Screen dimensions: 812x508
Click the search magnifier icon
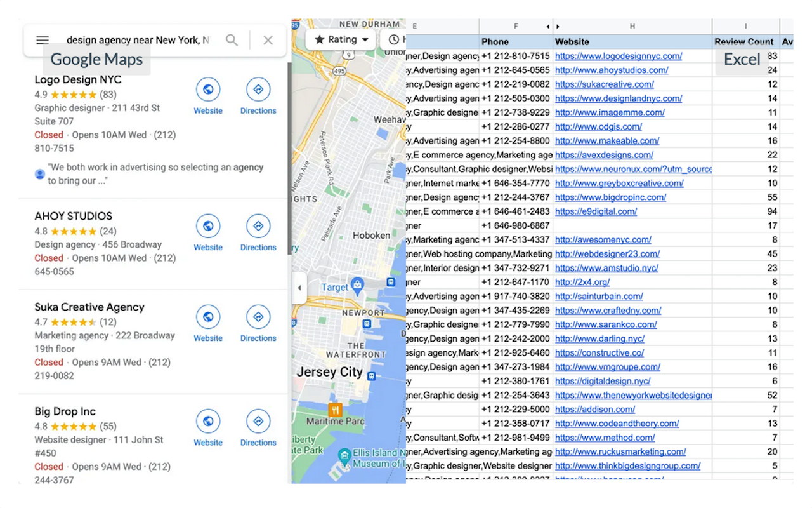point(232,40)
